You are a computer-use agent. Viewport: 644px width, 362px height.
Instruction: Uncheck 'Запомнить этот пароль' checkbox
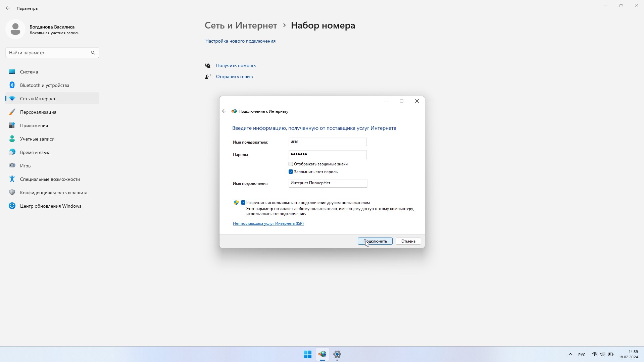(x=291, y=172)
